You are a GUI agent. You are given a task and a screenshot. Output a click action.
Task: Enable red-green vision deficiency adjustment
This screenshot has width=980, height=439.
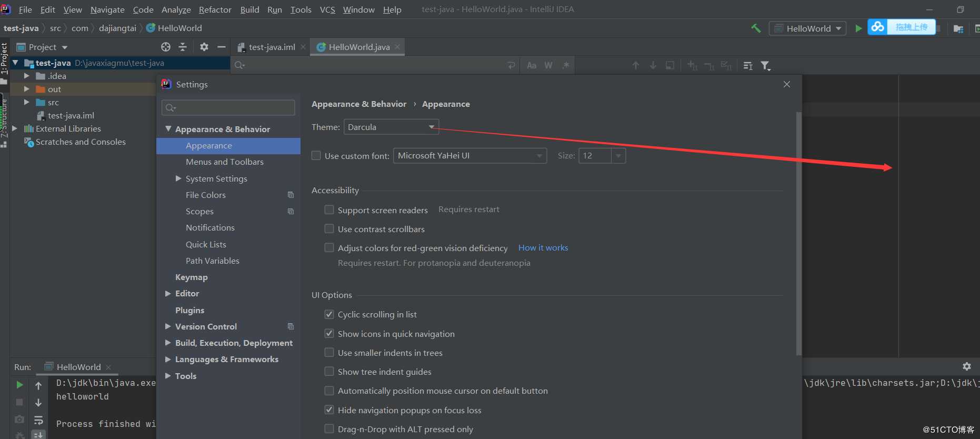click(x=329, y=247)
